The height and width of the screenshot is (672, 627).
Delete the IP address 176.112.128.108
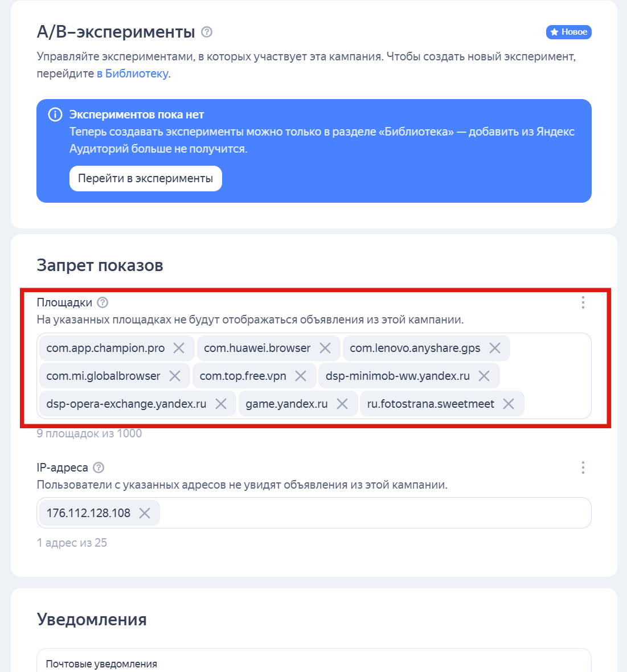pyautogui.click(x=146, y=513)
